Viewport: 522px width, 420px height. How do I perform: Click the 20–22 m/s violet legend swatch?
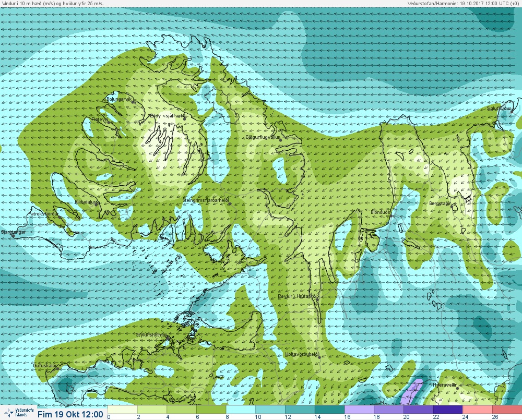pos(419,410)
